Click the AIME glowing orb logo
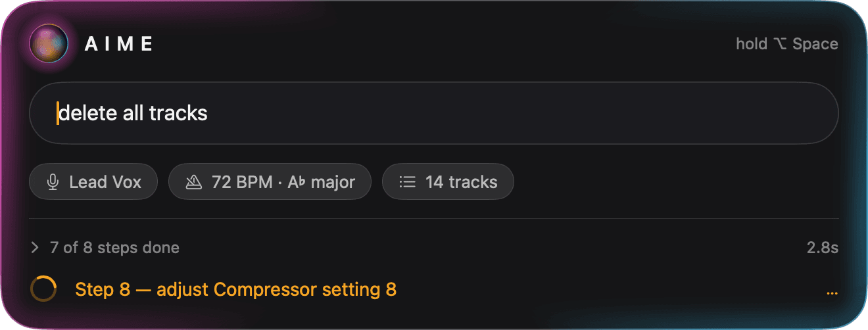The height and width of the screenshot is (330, 868). point(49,44)
